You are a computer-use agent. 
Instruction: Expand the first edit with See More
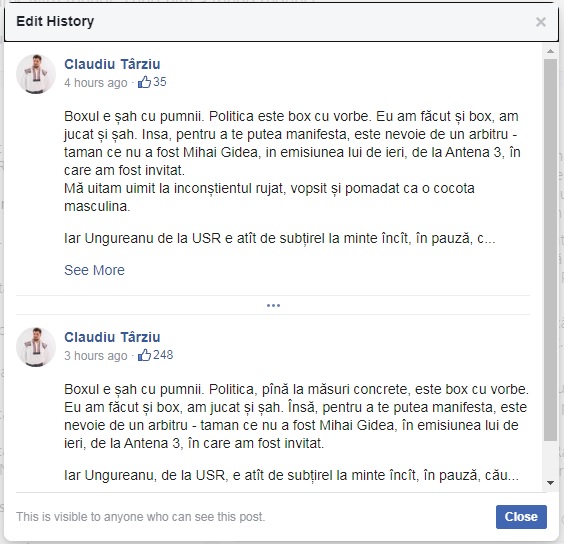coord(94,270)
